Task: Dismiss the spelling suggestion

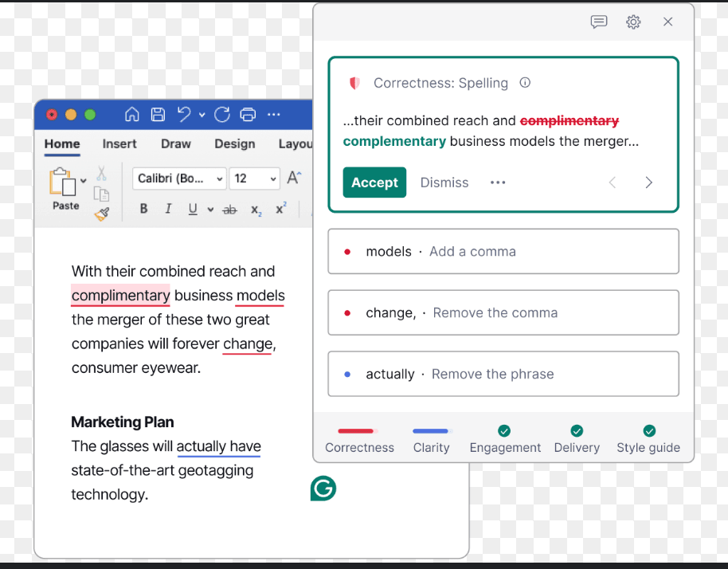Action: (444, 182)
